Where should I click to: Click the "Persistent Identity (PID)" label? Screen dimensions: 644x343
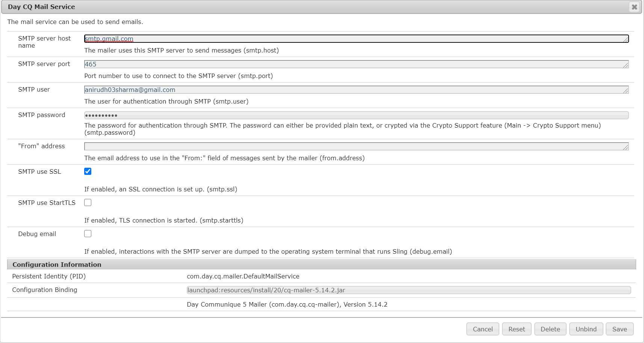click(x=49, y=276)
